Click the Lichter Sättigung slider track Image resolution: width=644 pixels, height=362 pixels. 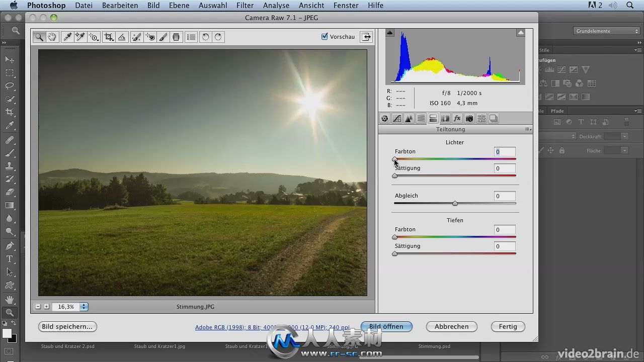pyautogui.click(x=455, y=175)
